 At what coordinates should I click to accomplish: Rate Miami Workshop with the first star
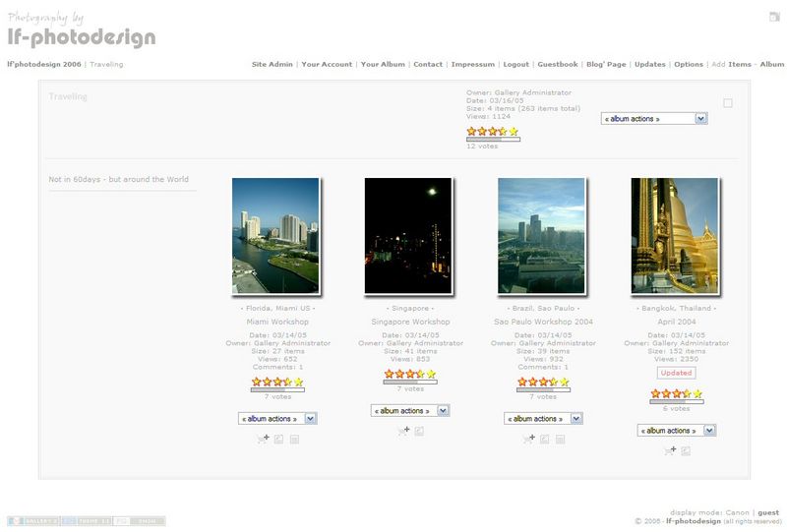(257, 382)
